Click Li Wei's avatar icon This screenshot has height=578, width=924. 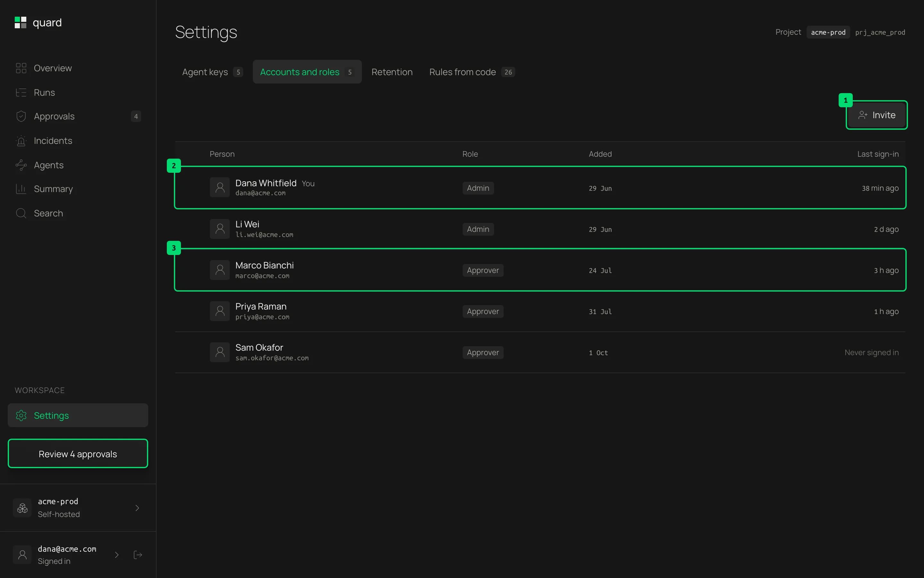pos(220,229)
